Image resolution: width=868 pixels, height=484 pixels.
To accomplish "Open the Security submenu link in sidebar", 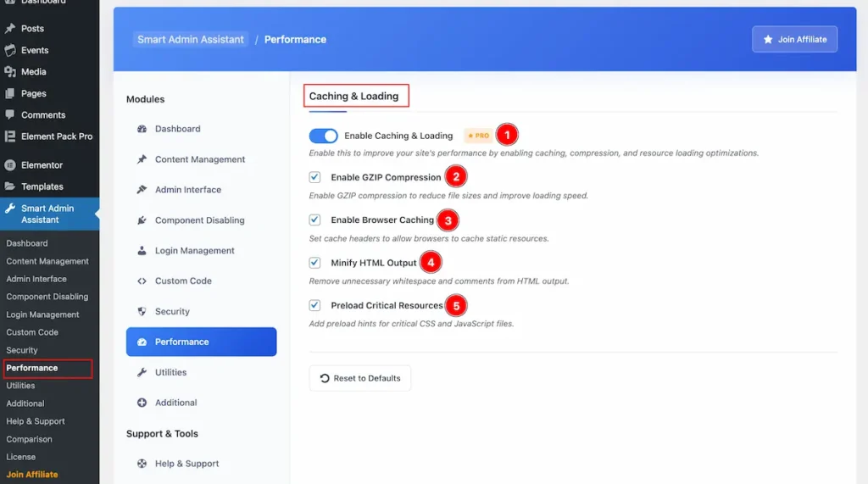I will (x=21, y=350).
